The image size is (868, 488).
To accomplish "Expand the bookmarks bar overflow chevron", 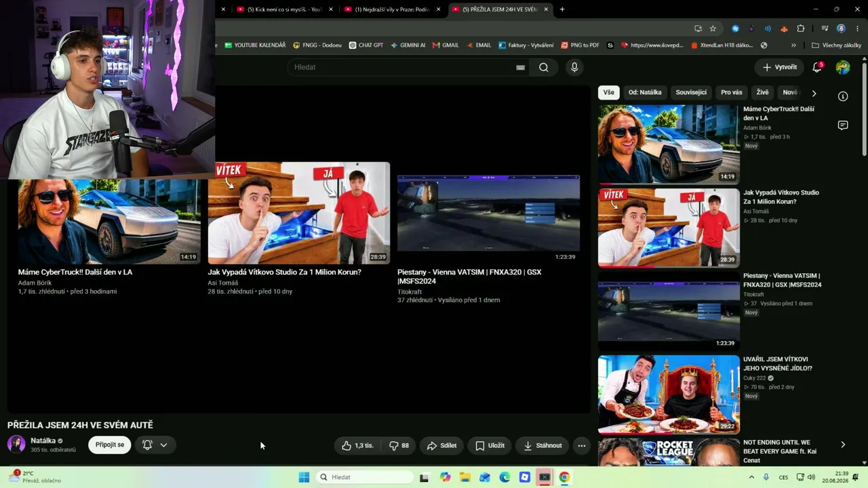I will 793,45.
